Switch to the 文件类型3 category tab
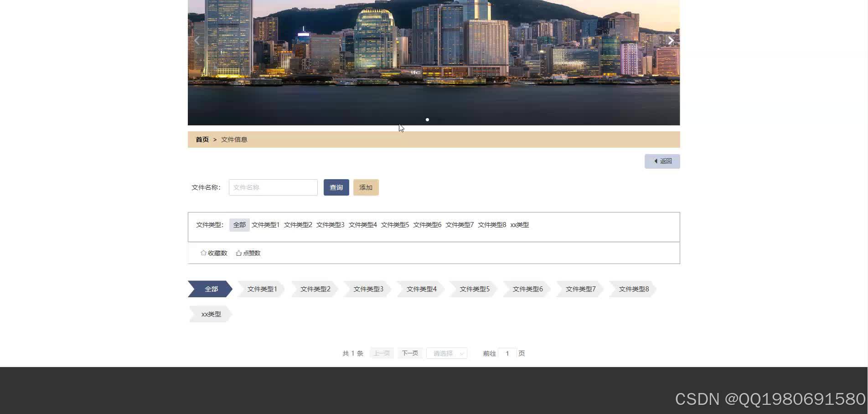This screenshot has height=414, width=868. [368, 289]
